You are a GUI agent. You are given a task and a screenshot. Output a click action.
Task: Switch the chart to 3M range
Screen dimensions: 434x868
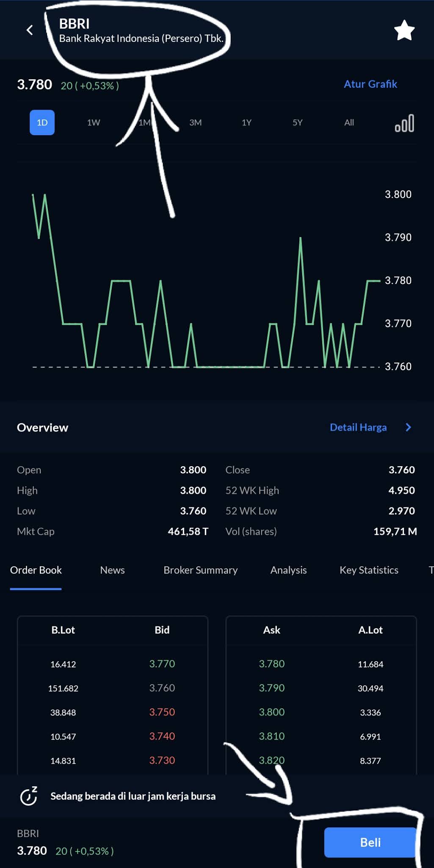(195, 122)
